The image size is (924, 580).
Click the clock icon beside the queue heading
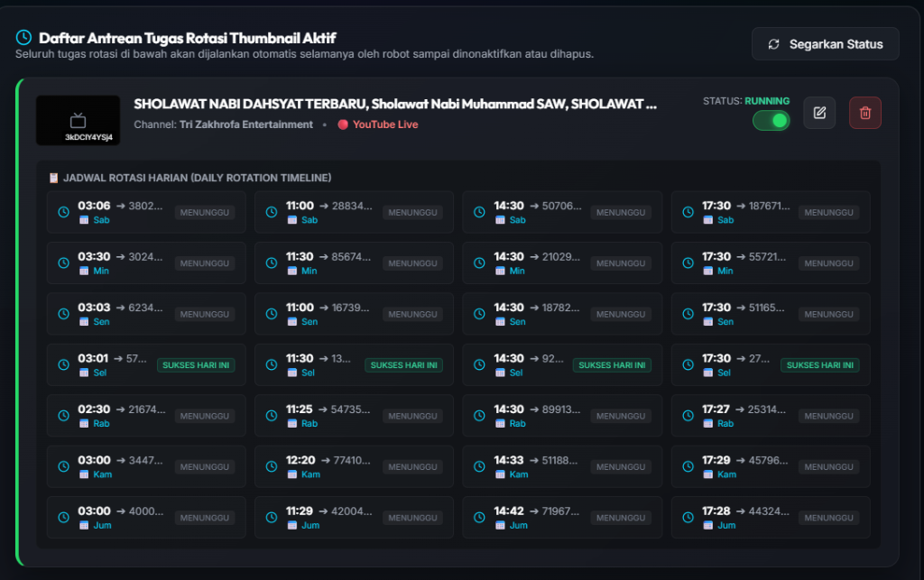pyautogui.click(x=23, y=38)
